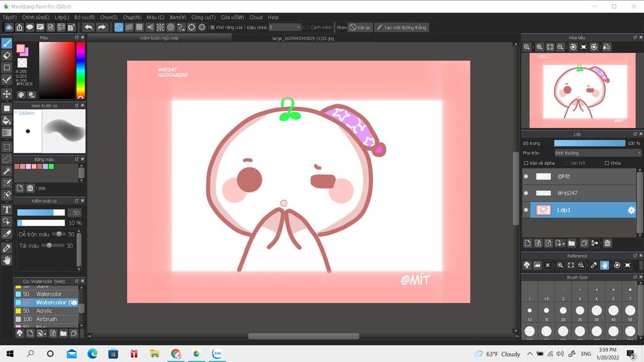Select the Airbrush brush

click(47, 319)
